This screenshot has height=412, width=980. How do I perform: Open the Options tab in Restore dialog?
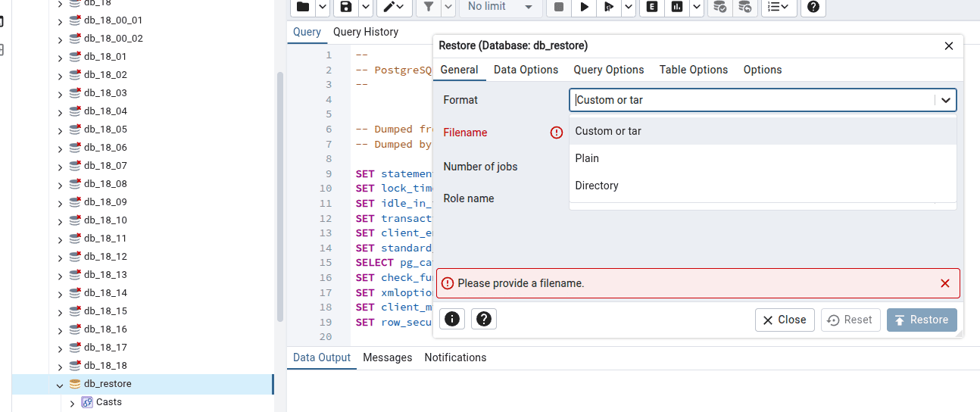click(x=763, y=70)
